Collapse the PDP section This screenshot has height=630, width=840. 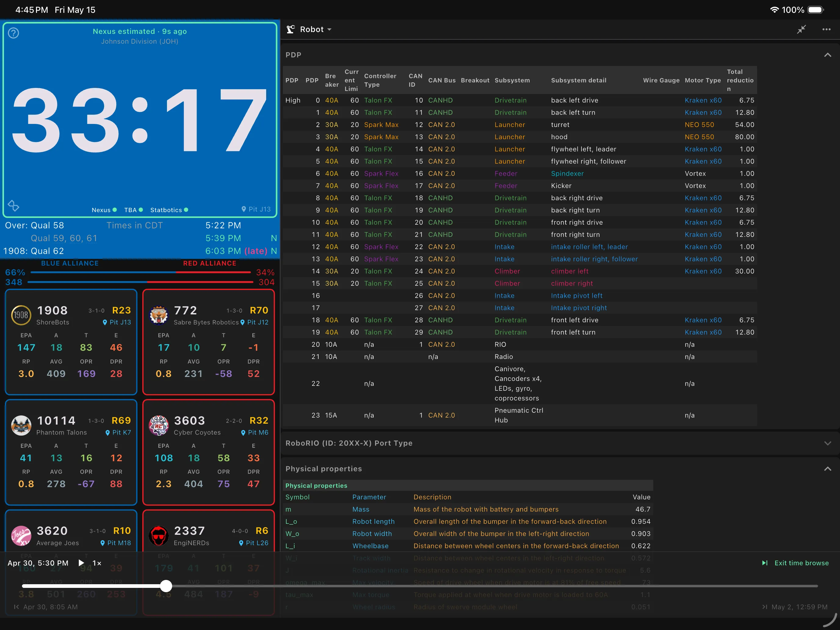coord(827,55)
